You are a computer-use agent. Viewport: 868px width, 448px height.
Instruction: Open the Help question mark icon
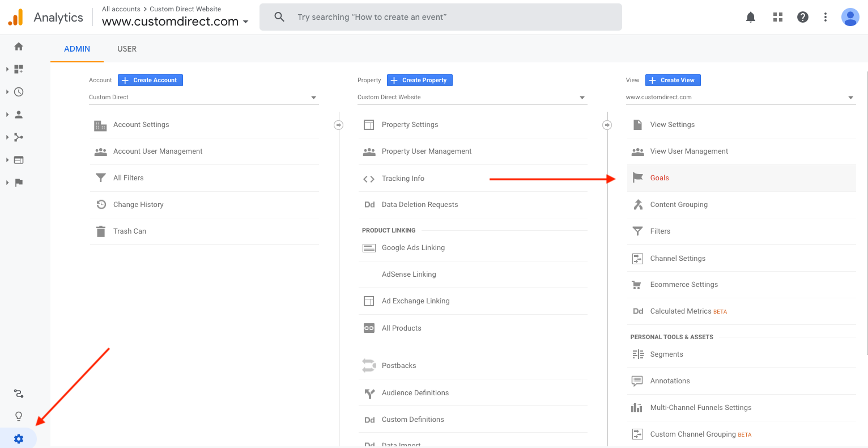(x=803, y=17)
